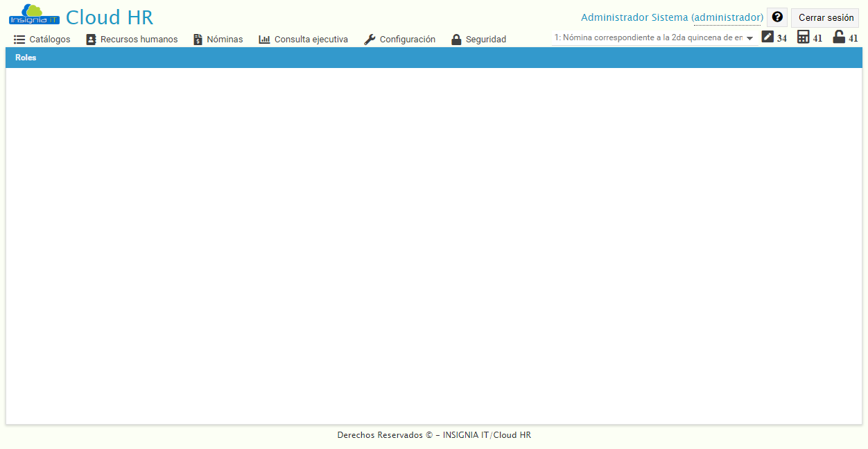Open the help question mark button
The width and height of the screenshot is (868, 449).
776,17
